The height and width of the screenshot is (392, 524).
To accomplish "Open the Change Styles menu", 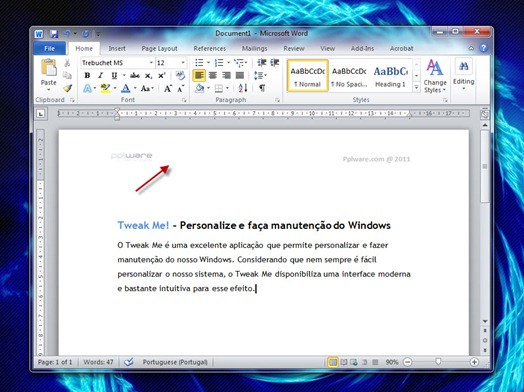I will click(x=435, y=76).
